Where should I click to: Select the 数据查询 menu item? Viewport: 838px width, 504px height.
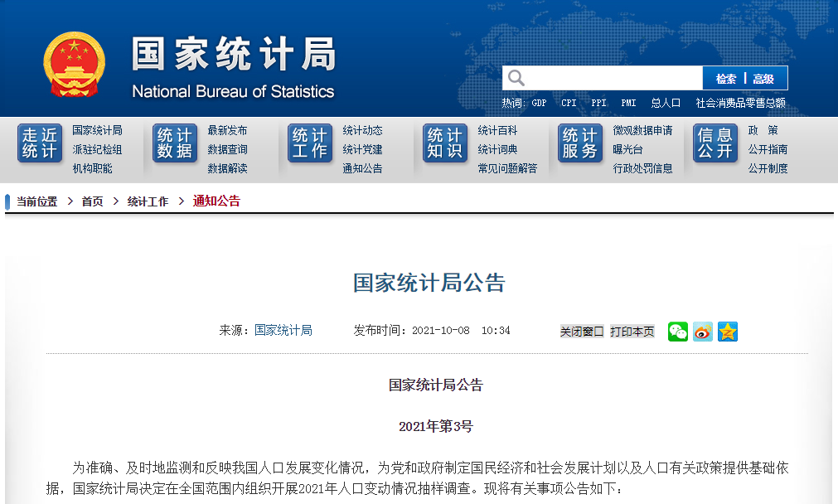click(x=227, y=149)
